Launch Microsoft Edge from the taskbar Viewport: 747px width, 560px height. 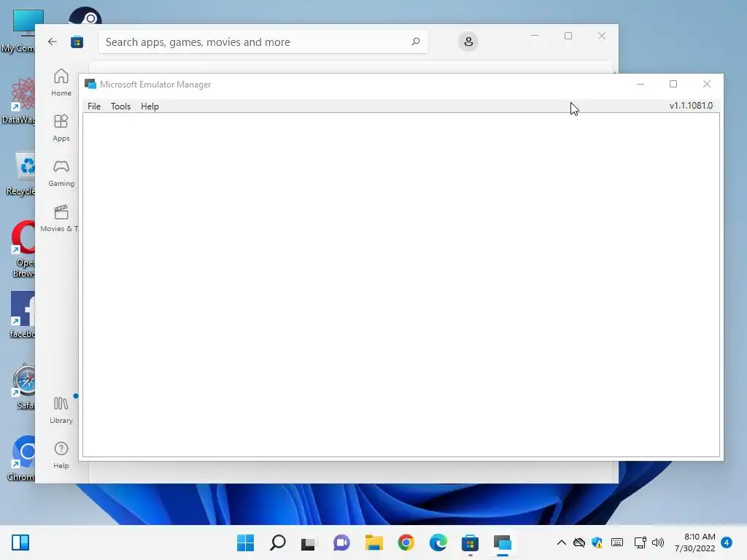pos(438,542)
